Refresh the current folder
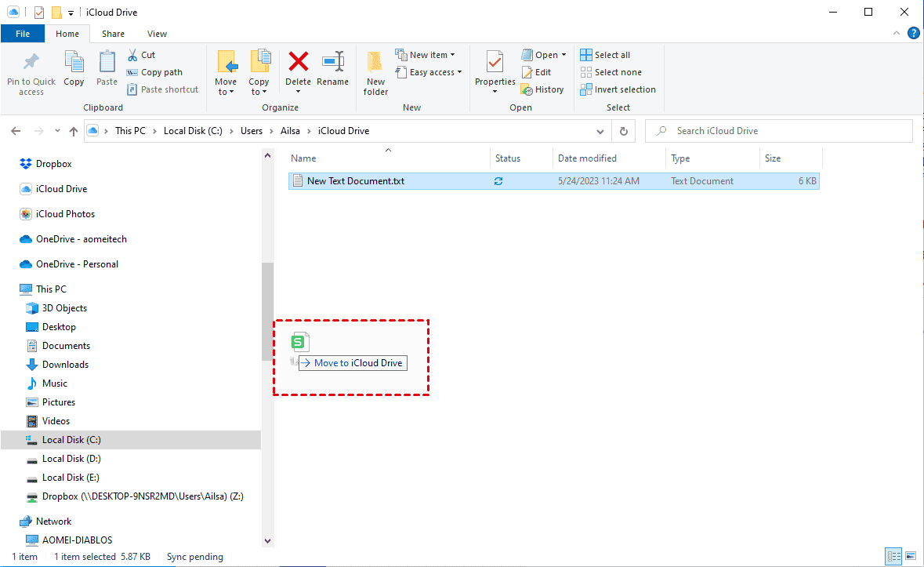 624,131
